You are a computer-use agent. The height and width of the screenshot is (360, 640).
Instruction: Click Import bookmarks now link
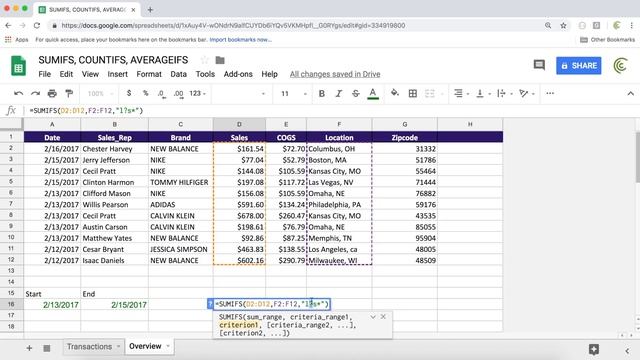click(x=240, y=40)
